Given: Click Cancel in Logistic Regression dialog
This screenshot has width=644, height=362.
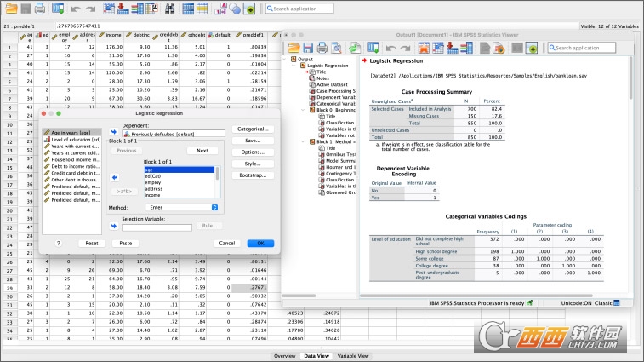Looking at the screenshot, I should pos(226,243).
